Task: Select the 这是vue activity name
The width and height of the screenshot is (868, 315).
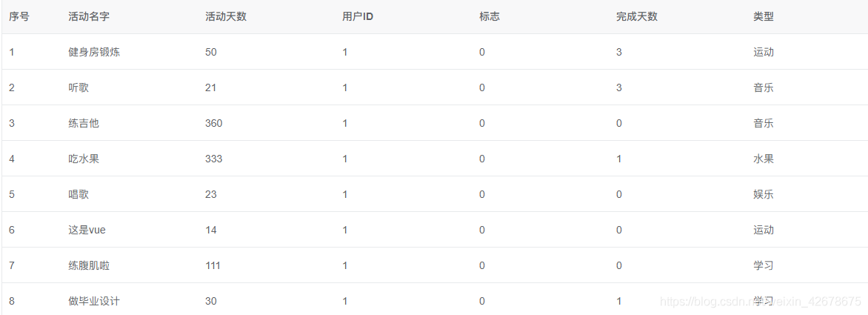Action: click(x=87, y=230)
